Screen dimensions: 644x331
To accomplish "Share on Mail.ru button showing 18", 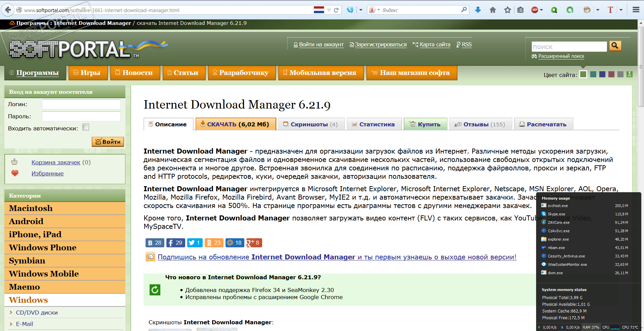I will [x=235, y=243].
